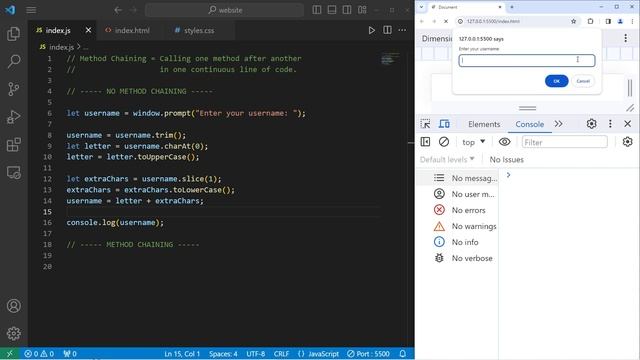This screenshot has width=640, height=360.
Task: Close the index.js tab
Action: click(88, 30)
